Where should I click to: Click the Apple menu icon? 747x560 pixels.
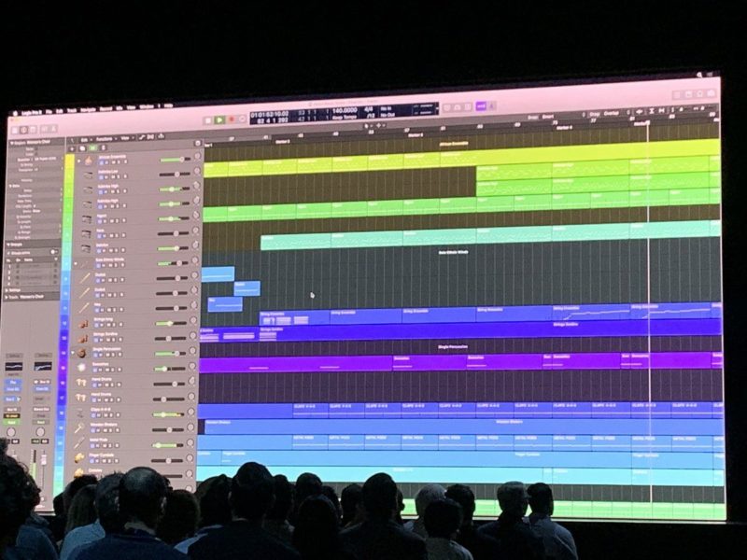click(15, 114)
